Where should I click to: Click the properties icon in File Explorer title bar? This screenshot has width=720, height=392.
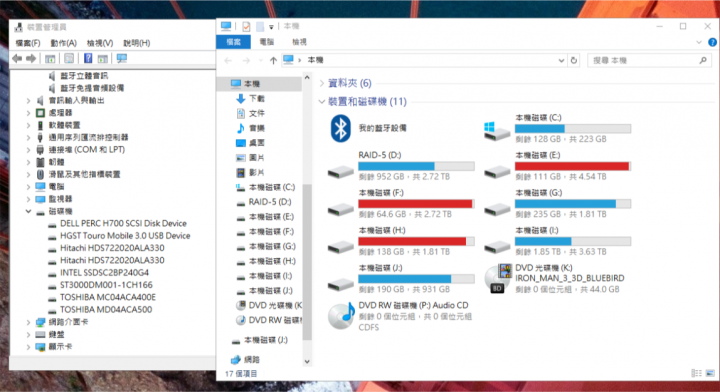246,27
